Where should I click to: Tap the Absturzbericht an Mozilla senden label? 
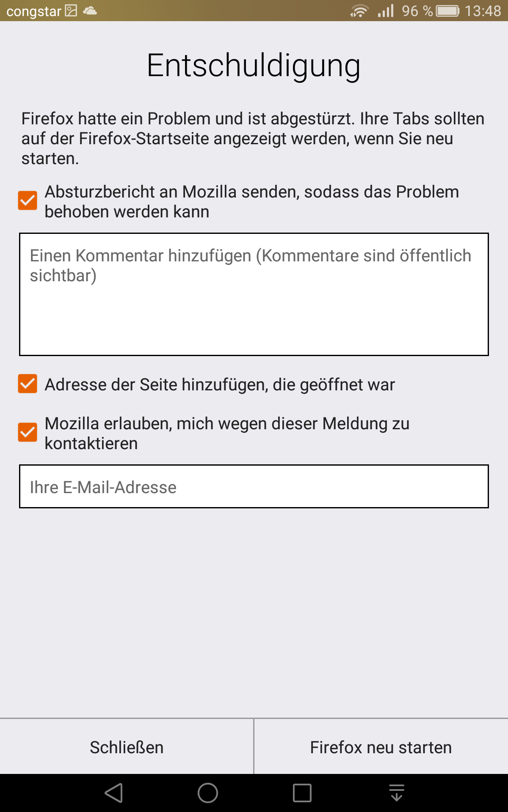[x=251, y=202]
